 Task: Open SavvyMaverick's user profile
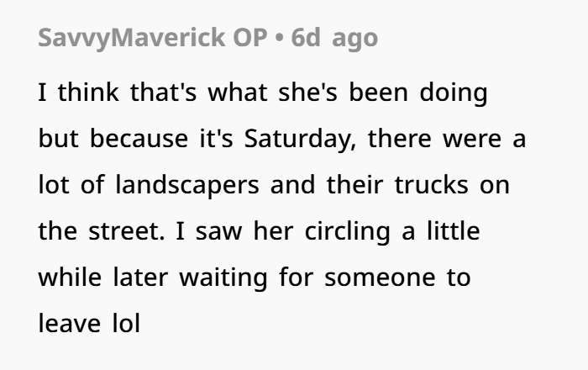tap(132, 38)
